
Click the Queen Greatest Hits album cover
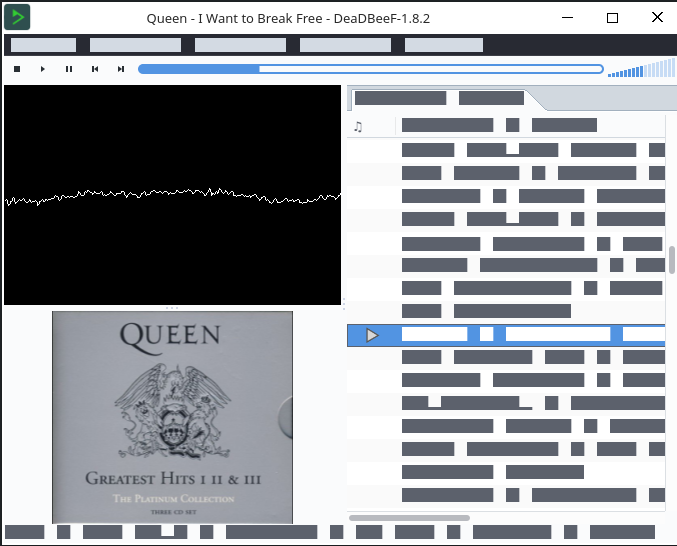pyautogui.click(x=172, y=417)
